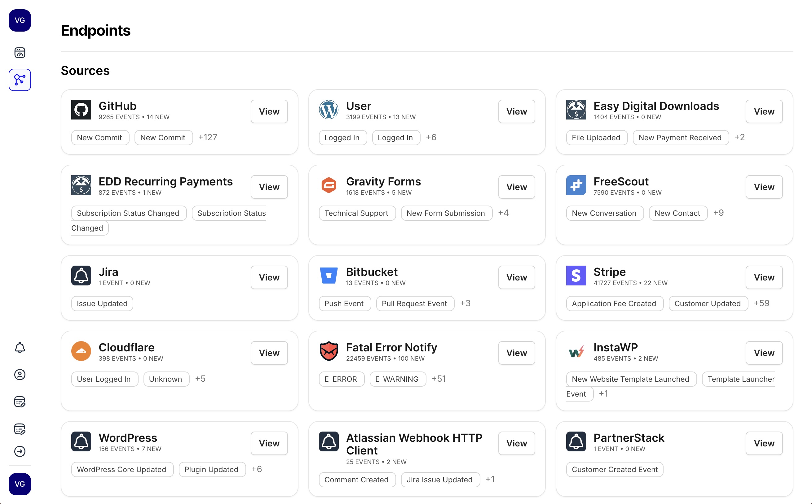
Task: View the FreeScout source
Action: point(764,187)
